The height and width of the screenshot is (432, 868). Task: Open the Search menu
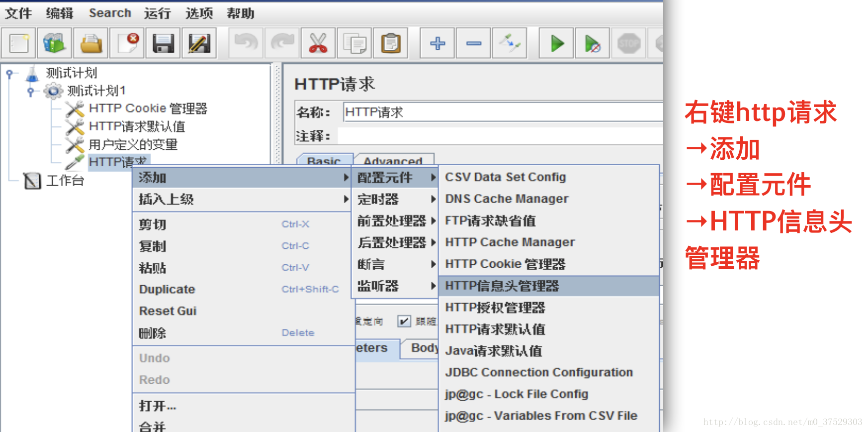[110, 13]
